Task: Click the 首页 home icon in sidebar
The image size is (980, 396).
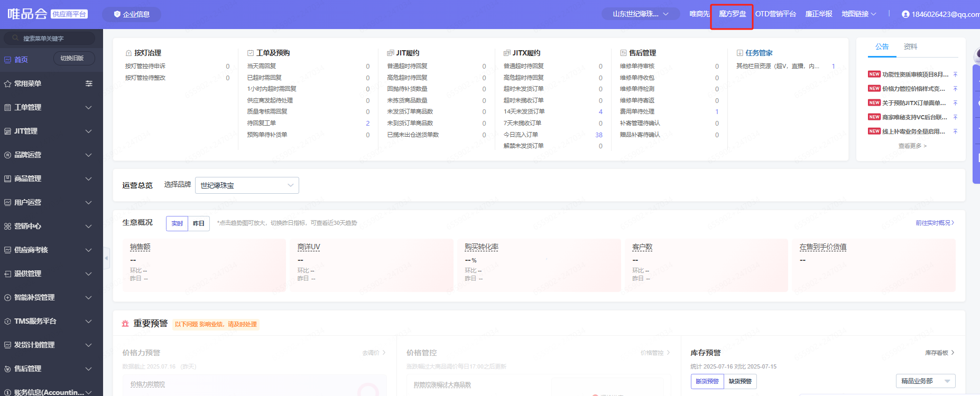Action: point(7,60)
